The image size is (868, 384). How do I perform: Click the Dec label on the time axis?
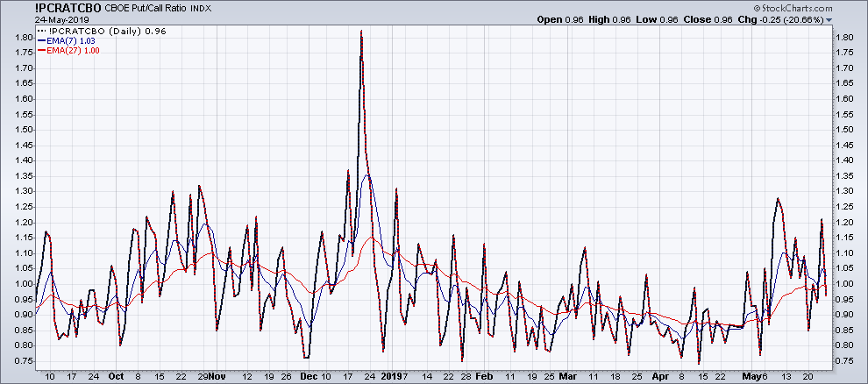[x=308, y=375]
